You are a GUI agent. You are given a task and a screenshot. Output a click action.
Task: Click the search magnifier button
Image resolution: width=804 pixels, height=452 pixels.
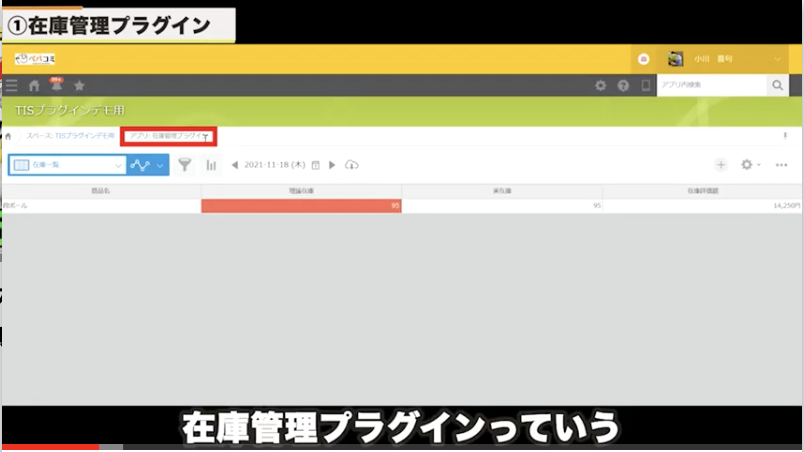click(x=777, y=86)
